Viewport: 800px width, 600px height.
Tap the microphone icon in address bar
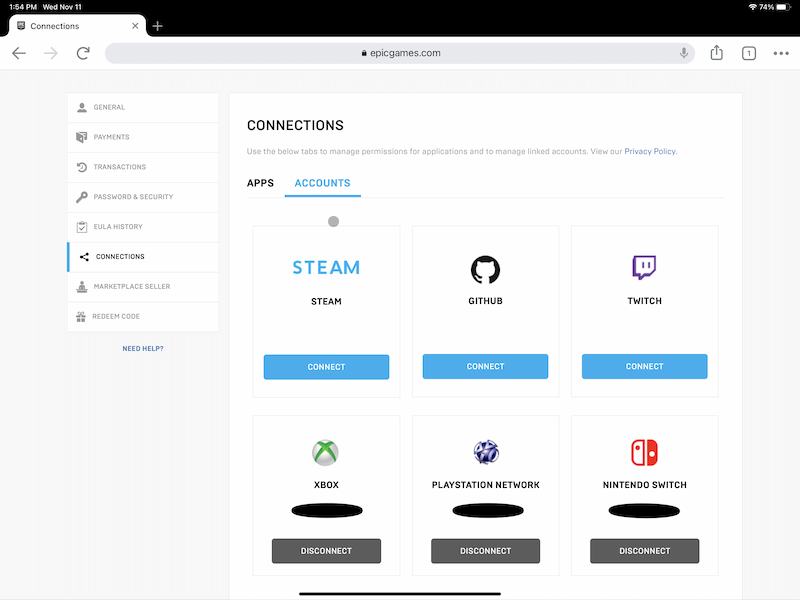(684, 53)
